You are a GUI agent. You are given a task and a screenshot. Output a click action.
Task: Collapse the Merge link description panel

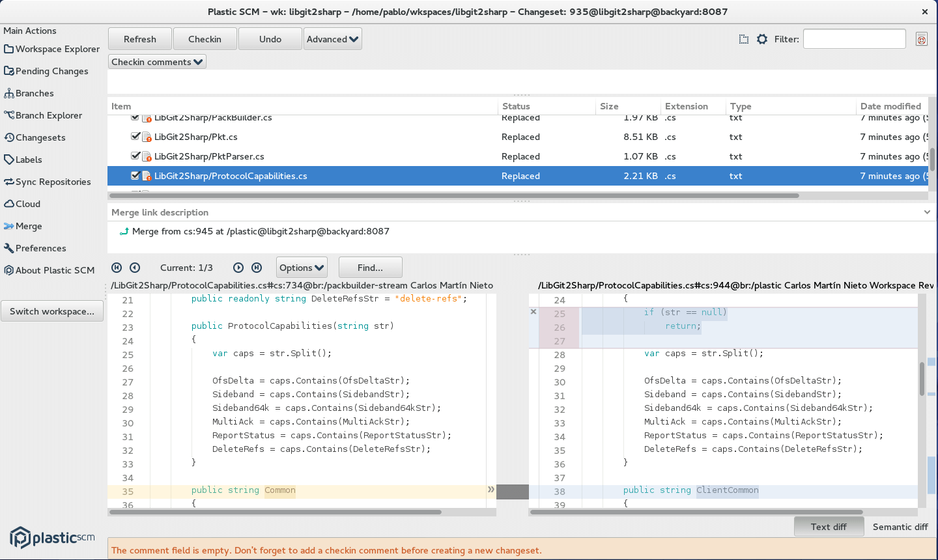927,212
